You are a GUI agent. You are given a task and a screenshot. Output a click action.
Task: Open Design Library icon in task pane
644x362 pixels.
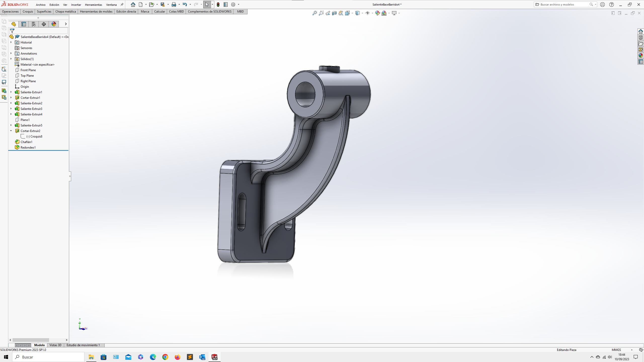641,37
